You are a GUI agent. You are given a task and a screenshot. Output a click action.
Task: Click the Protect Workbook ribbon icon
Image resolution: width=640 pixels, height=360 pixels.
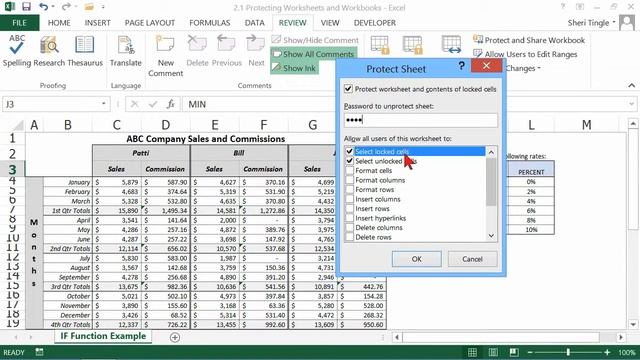(x=412, y=45)
